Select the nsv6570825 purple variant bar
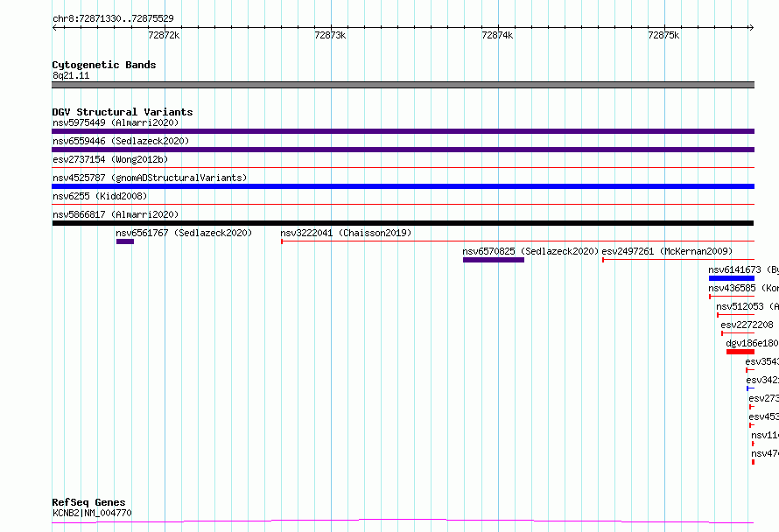Image resolution: width=779 pixels, height=532 pixels. pos(494,260)
